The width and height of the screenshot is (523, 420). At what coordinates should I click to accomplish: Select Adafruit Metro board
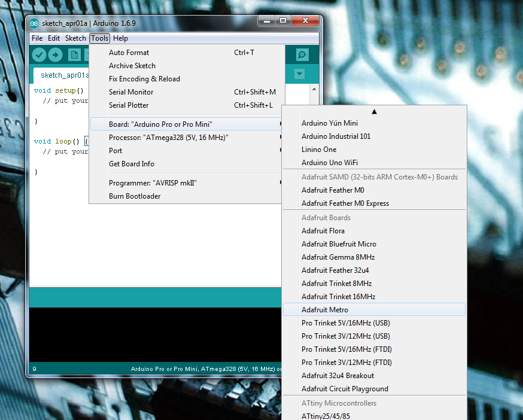tap(374, 309)
